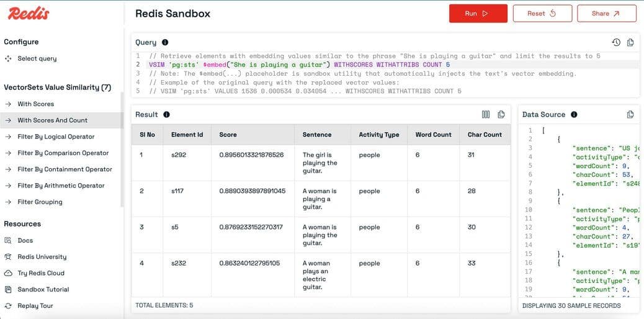Image resolution: width=644 pixels, height=319 pixels.
Task: Open query history clock icon
Action: pos(615,42)
